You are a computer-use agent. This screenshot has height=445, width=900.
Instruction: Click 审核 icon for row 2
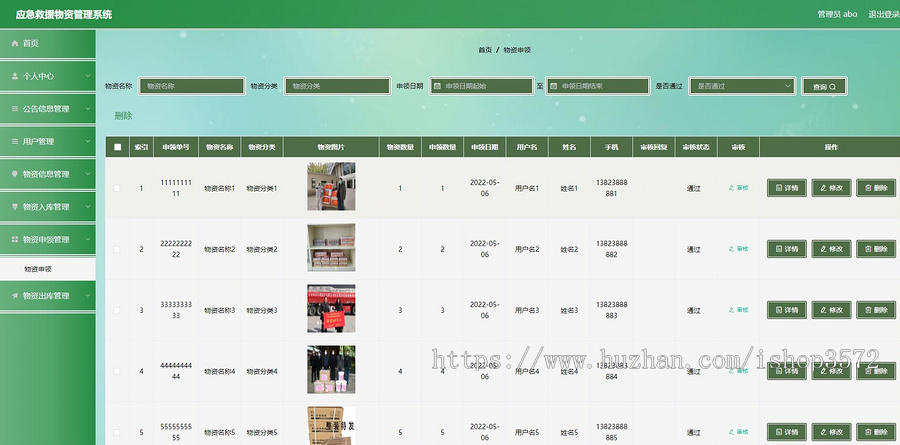click(x=731, y=249)
